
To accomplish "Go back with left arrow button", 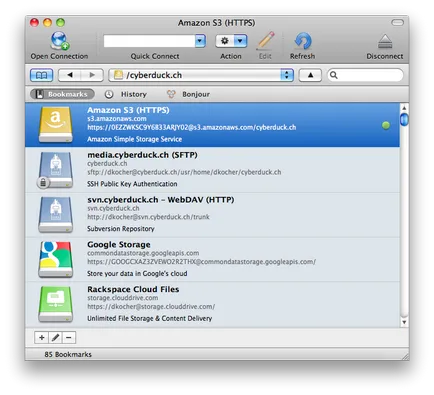I will [70, 75].
